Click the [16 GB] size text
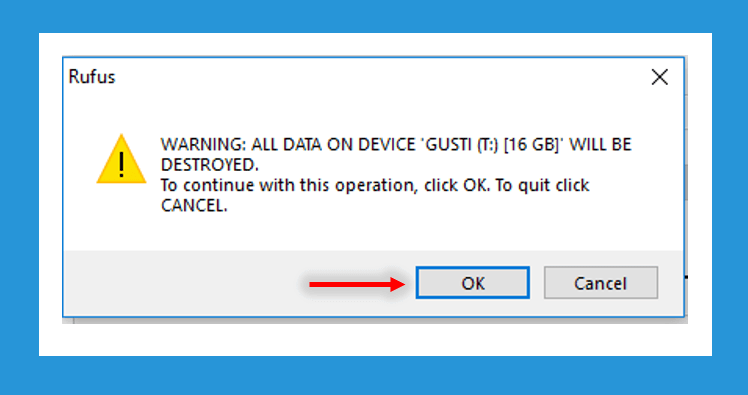 click(531, 144)
